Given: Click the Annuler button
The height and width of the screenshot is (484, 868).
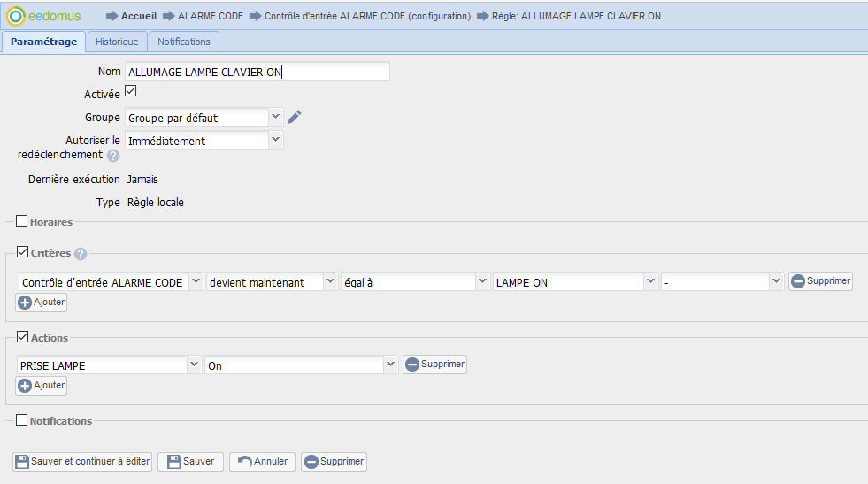Looking at the screenshot, I should pos(262,462).
